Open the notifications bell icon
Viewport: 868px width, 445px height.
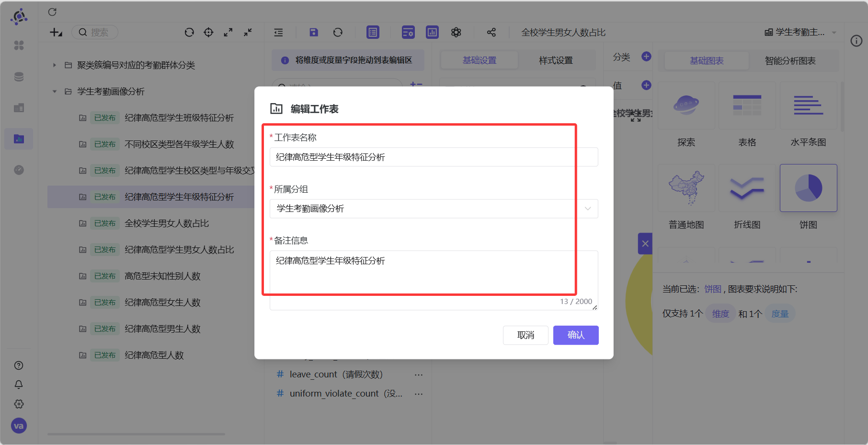[x=19, y=385]
